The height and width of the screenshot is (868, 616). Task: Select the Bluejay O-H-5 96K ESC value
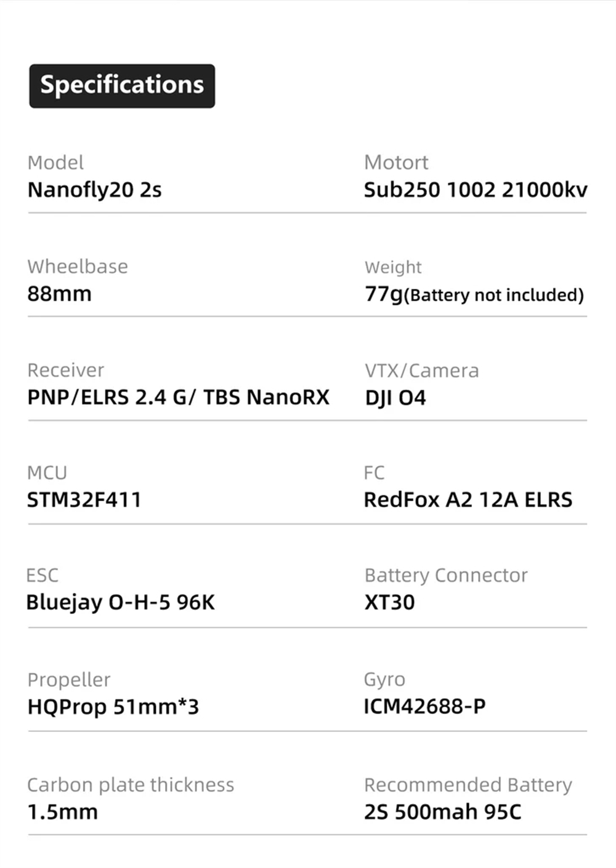coord(121,602)
